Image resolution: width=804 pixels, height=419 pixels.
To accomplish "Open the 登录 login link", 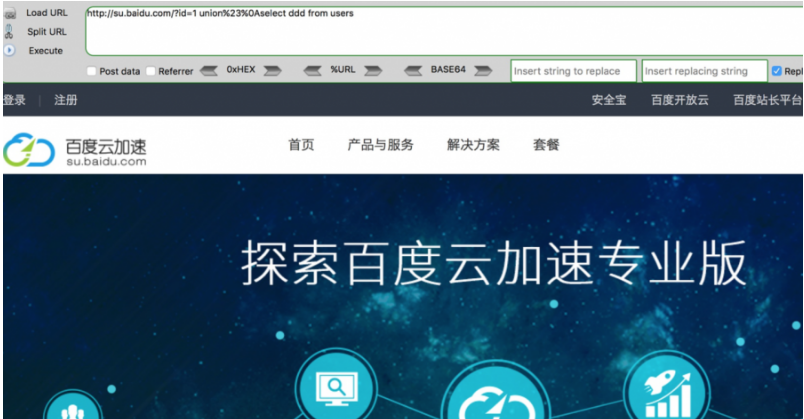I will tap(14, 100).
